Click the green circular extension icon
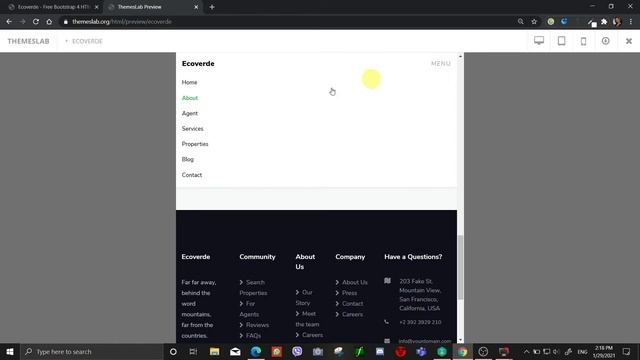The height and width of the screenshot is (360, 640). [x=551, y=22]
